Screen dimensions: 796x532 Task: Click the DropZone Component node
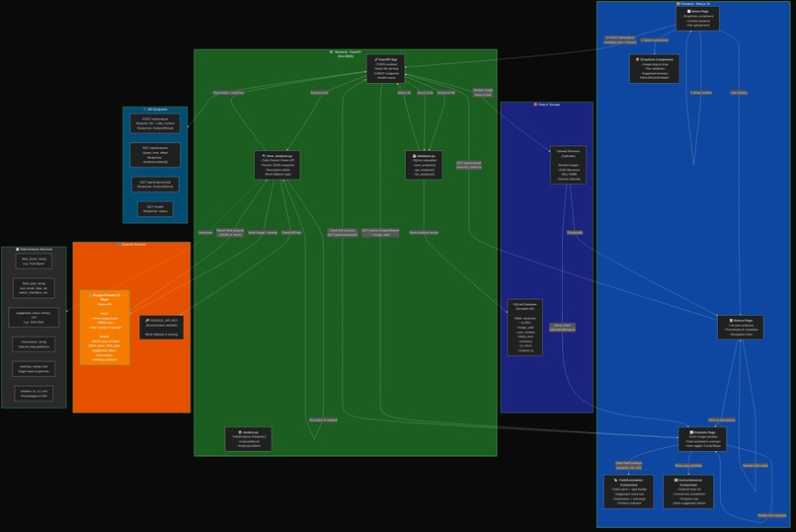click(x=655, y=69)
